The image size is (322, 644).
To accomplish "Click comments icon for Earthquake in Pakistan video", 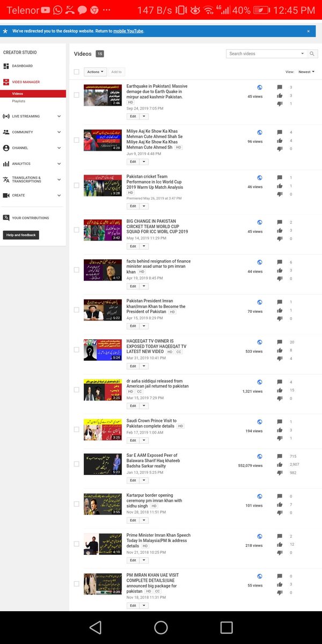I will pos(280,87).
